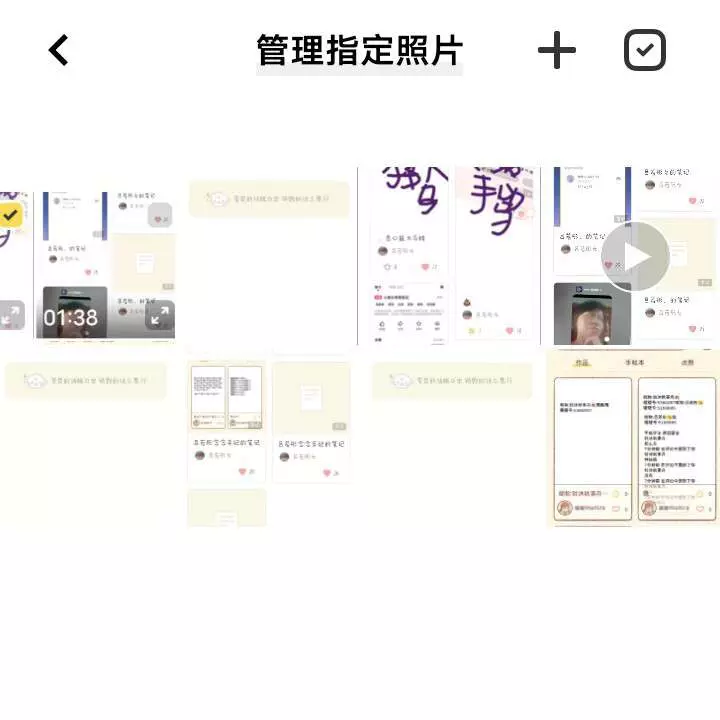This screenshot has width=720, height=720.
Task: Open the thumbnail showing two text pages
Action: [226, 398]
